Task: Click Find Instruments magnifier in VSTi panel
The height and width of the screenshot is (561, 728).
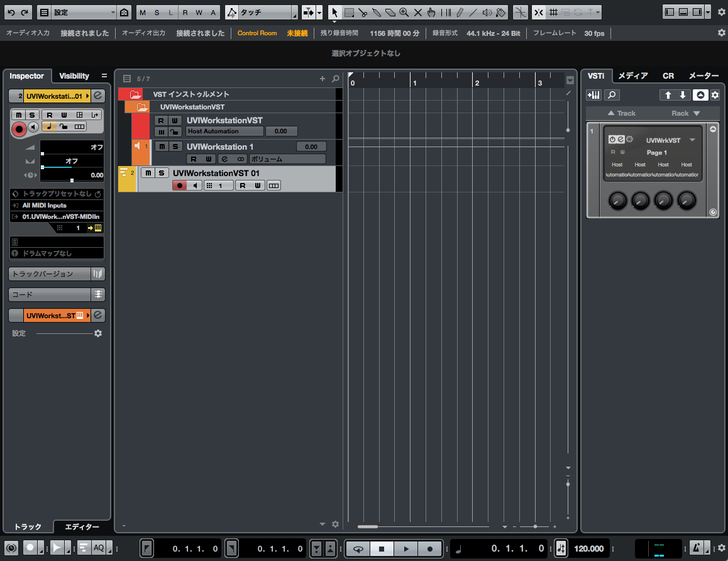Action: coord(612,95)
